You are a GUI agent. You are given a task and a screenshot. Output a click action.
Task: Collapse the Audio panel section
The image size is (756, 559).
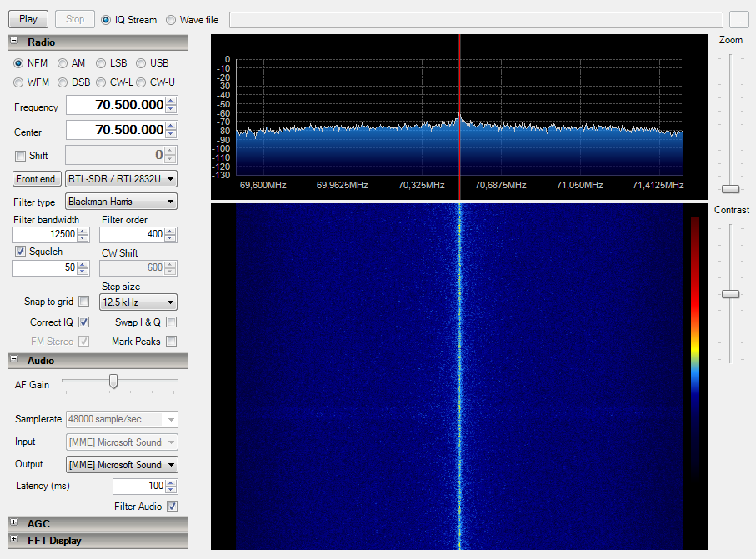[x=14, y=360]
